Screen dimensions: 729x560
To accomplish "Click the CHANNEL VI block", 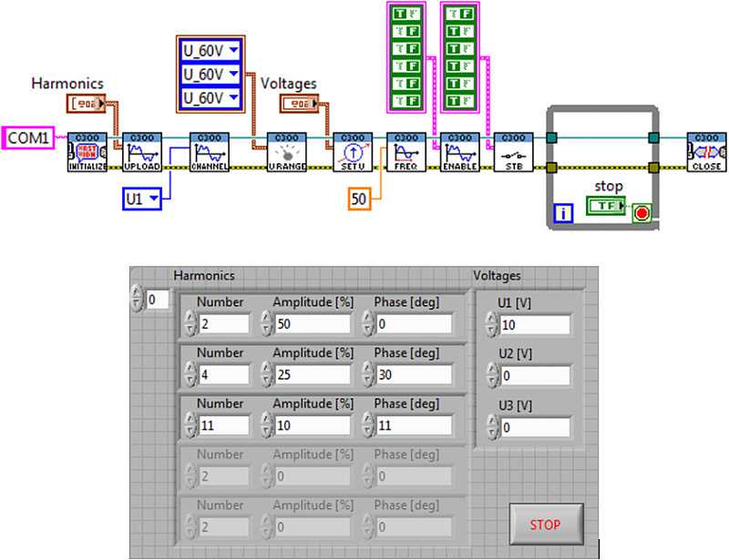I will [x=208, y=152].
